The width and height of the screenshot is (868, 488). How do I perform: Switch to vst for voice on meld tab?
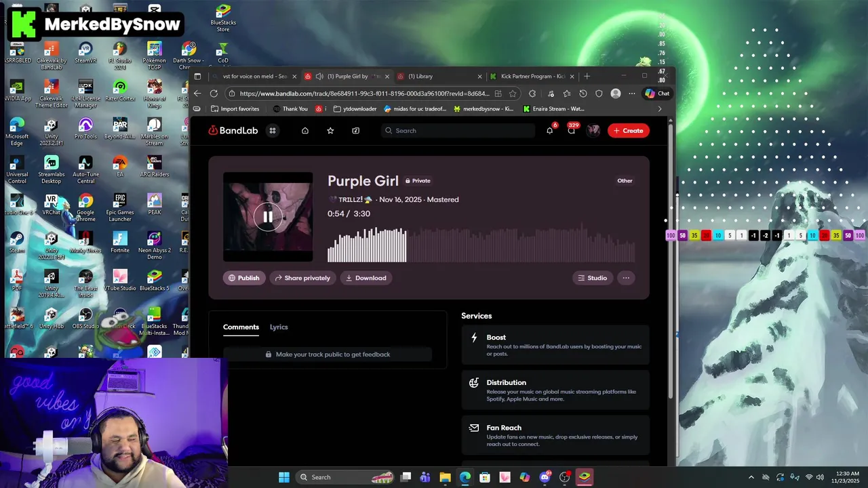point(255,77)
